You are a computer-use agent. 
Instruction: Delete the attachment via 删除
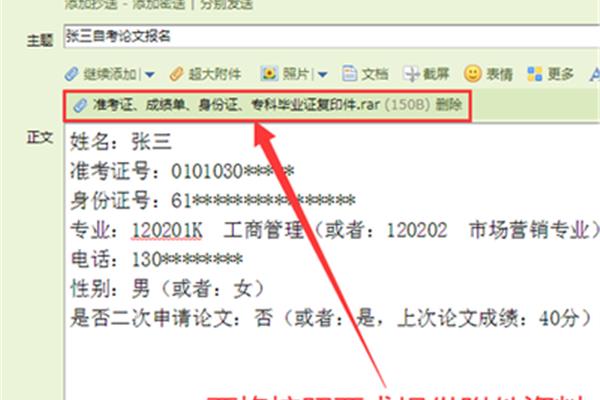click(x=448, y=104)
